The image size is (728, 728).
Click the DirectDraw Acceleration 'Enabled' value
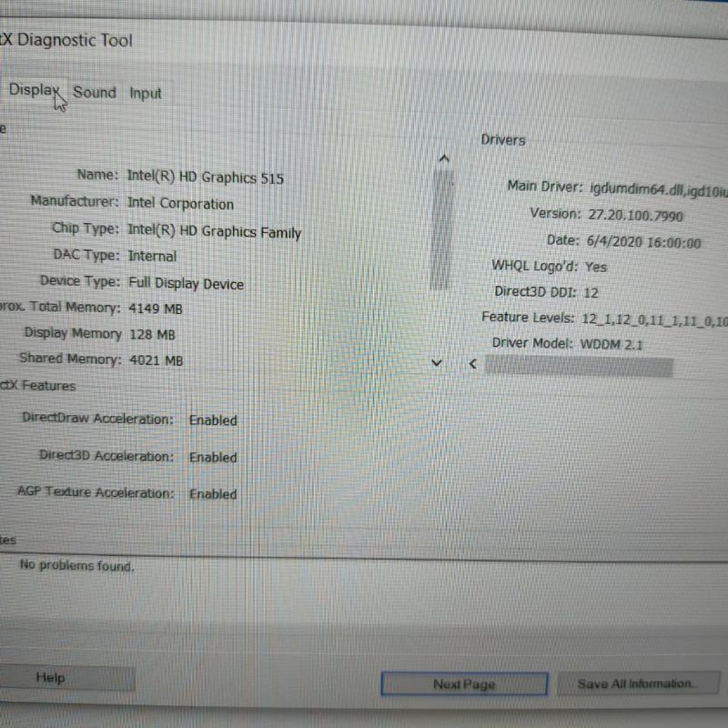pos(213,420)
